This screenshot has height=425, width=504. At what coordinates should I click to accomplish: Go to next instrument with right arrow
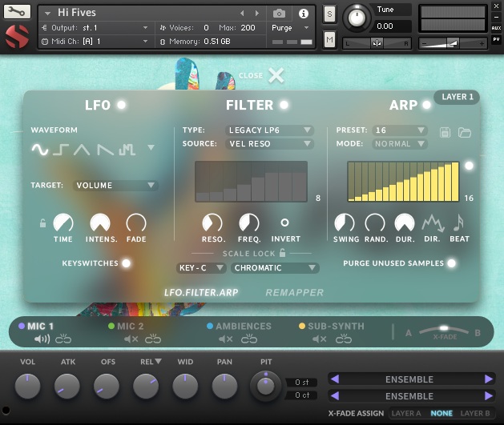tap(257, 13)
